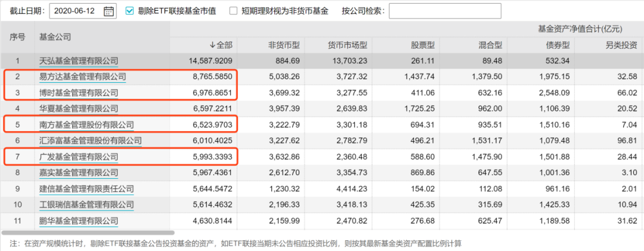
Task: Click mixed-type value 1,475.90
Action: click(488, 157)
